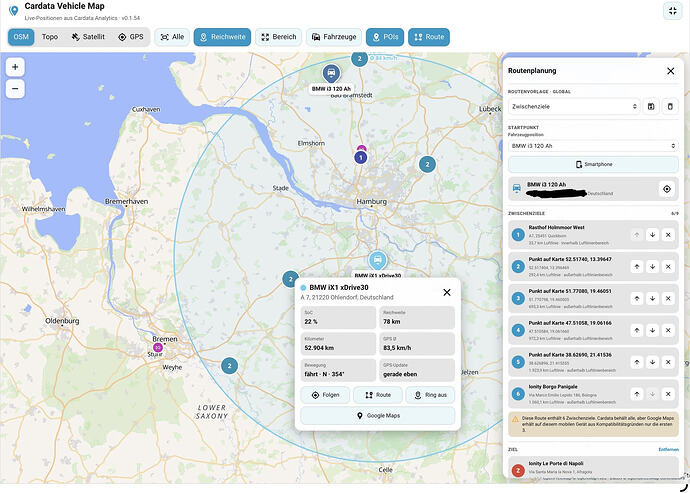This screenshot has height=493, width=690.
Task: Save the route template with the save icon
Action: [651, 107]
